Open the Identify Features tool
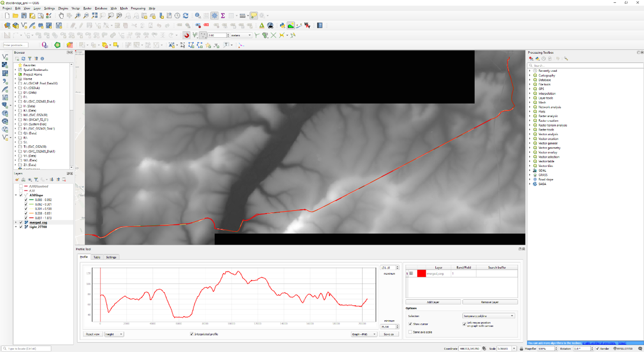The height and width of the screenshot is (352, 644). click(198, 16)
